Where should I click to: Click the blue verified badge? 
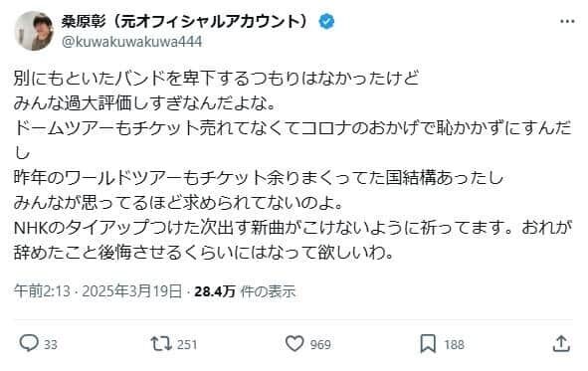(x=326, y=21)
